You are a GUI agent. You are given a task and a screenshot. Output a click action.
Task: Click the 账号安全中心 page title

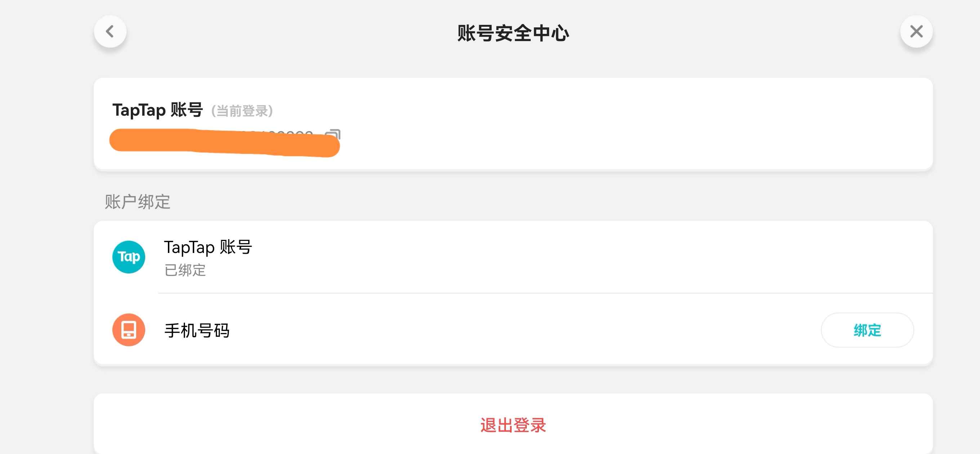click(513, 33)
